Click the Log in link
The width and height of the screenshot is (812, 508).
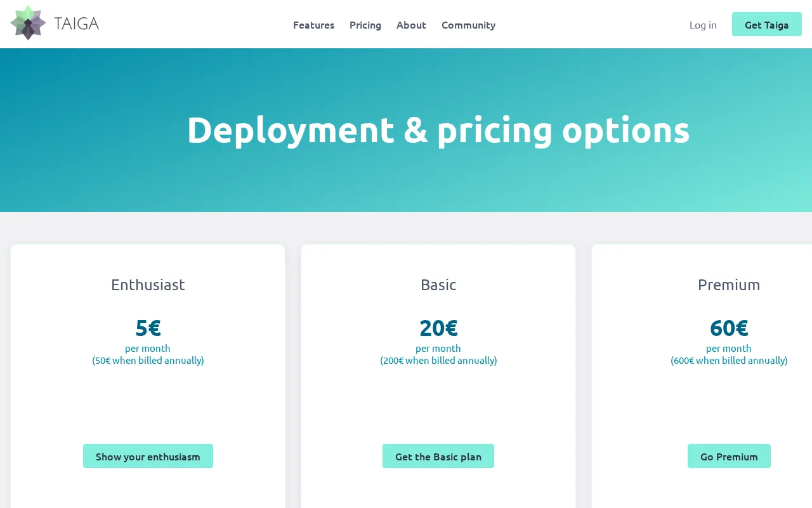pos(703,25)
